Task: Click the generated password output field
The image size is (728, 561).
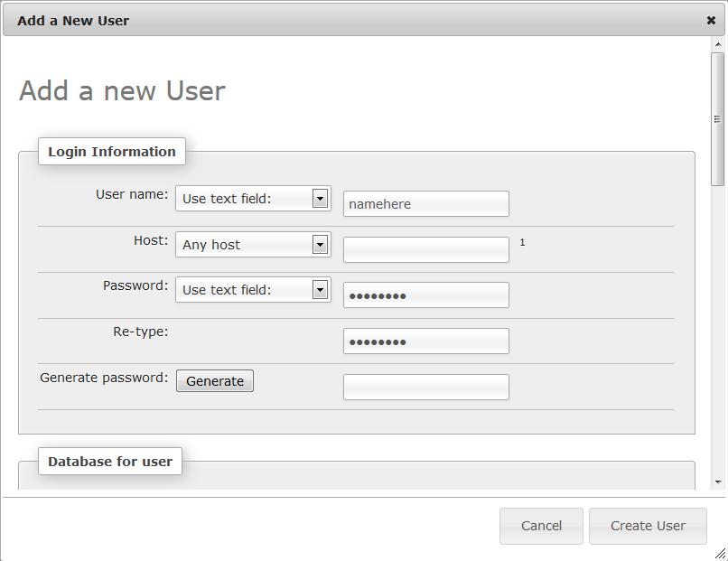Action: pos(426,387)
